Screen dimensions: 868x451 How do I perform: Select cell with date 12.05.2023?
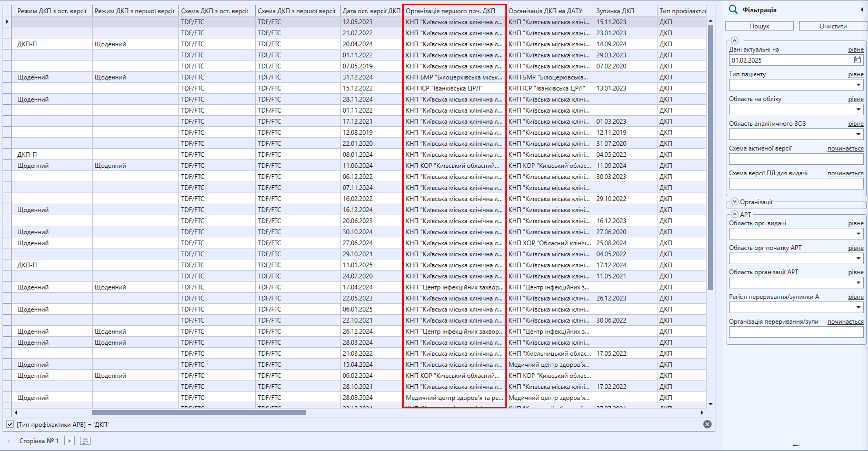pyautogui.click(x=371, y=22)
